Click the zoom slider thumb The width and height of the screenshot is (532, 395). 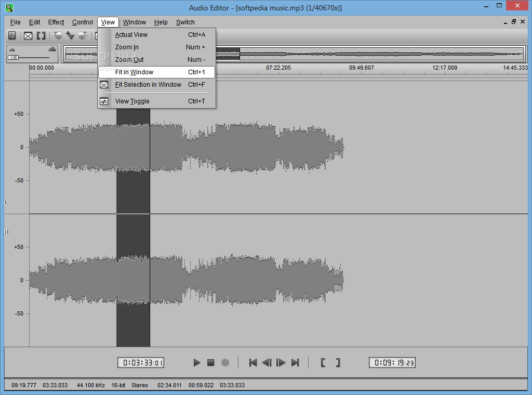click(x=13, y=57)
